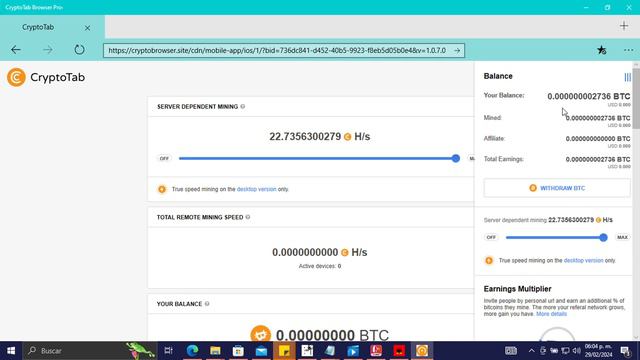The image size is (640, 360).
Task: Open a new tab with plus icon
Action: tap(624, 26)
